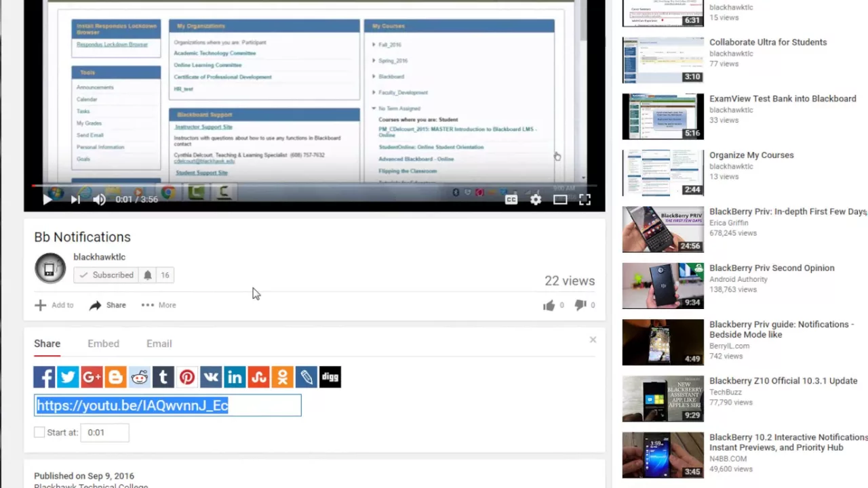The width and height of the screenshot is (868, 488).
Task: Click the notification bell next to Subscribed
Action: 147,275
